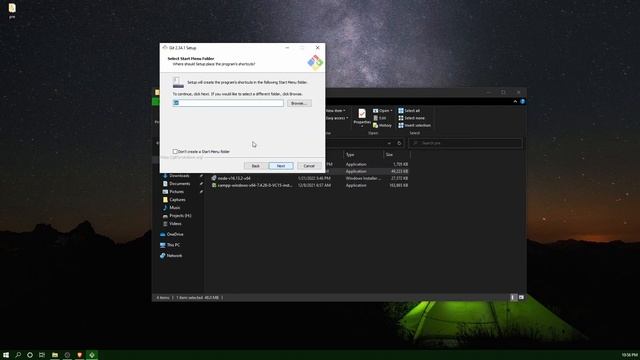
Task: Click Next in the Git Setup wizard
Action: [281, 166]
